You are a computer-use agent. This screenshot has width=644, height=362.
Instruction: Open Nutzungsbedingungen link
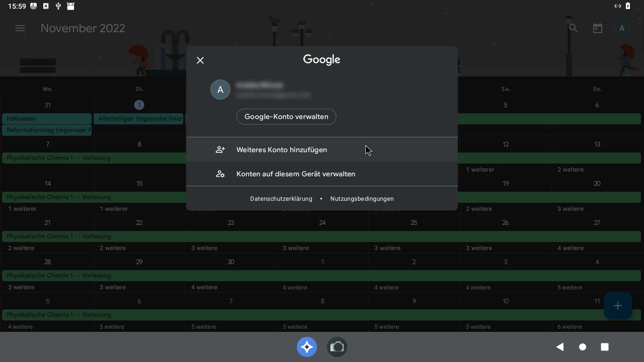362,199
